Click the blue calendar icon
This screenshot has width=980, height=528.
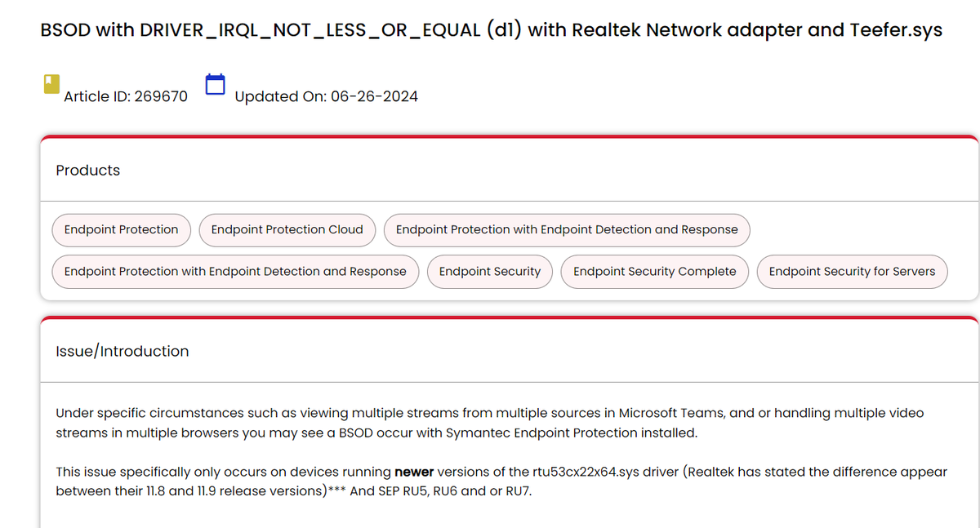click(x=215, y=84)
